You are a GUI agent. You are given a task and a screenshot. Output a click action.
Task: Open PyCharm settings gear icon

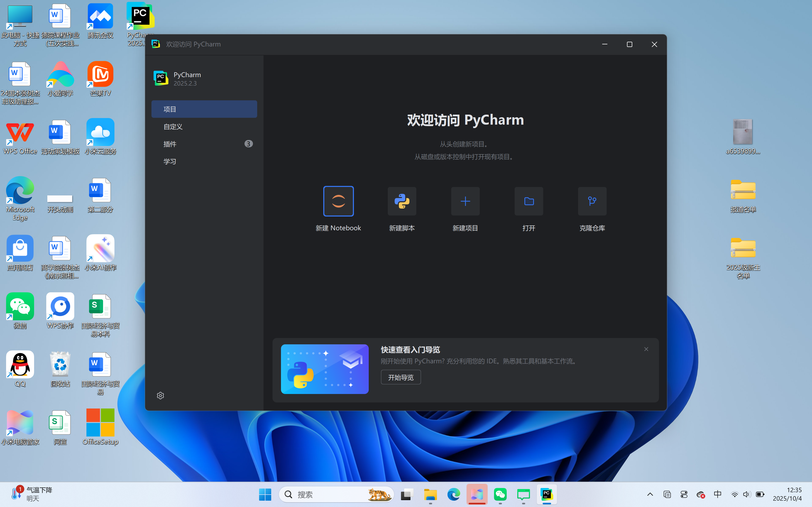click(x=160, y=395)
